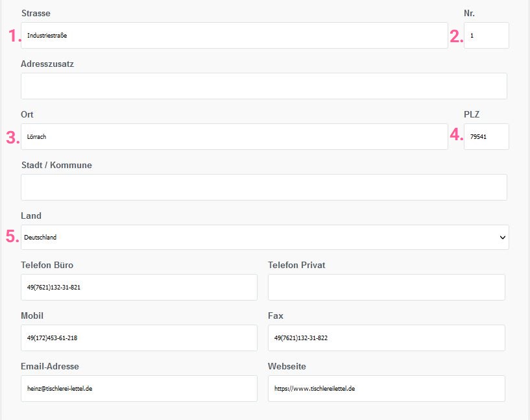The height and width of the screenshot is (420, 530).
Task: Click the empty Adresszusatz input field
Action: 263,86
